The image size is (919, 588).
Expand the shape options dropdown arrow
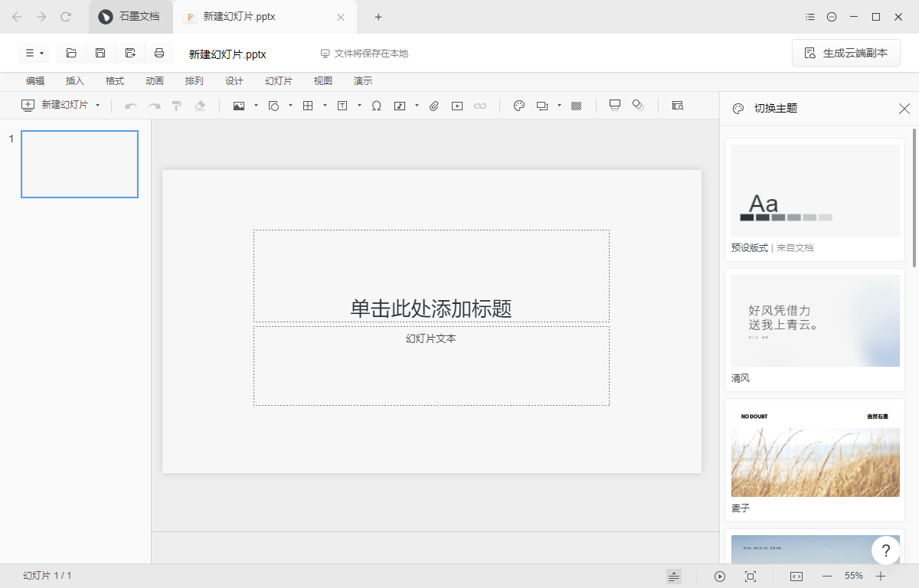(291, 106)
